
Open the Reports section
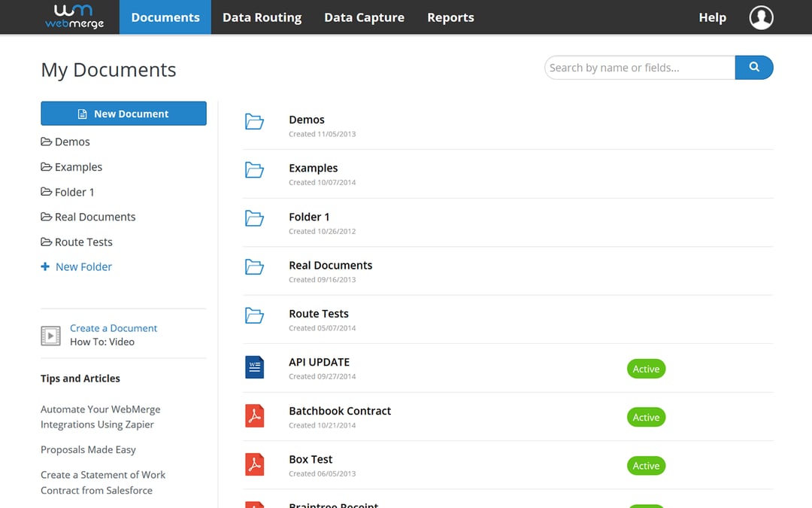coord(450,17)
